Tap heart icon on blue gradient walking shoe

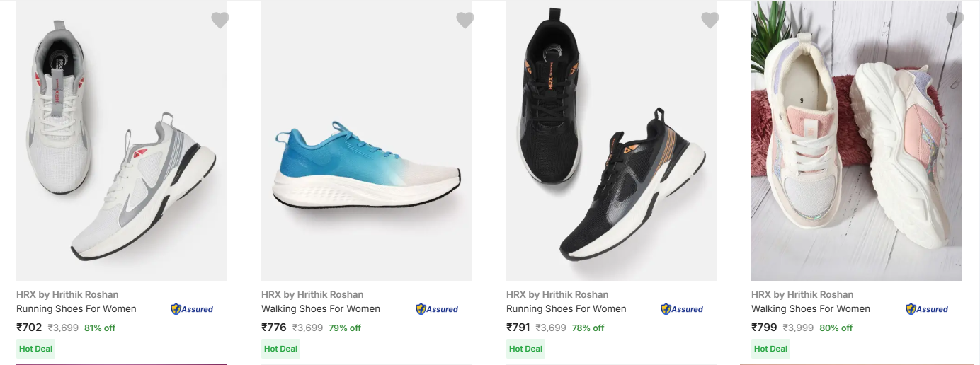(465, 21)
